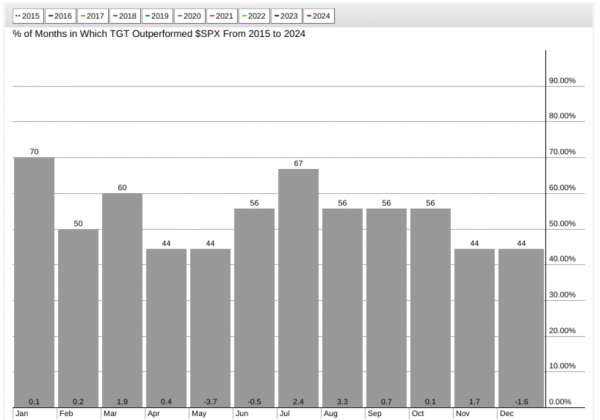Viewport: 600px width, 420px height.
Task: Click the 0.7 average return value
Action: (386, 402)
